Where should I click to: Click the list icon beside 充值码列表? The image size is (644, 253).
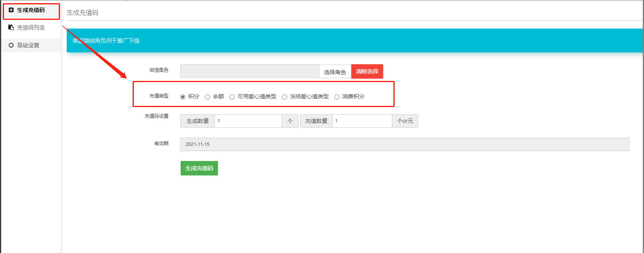click(11, 27)
